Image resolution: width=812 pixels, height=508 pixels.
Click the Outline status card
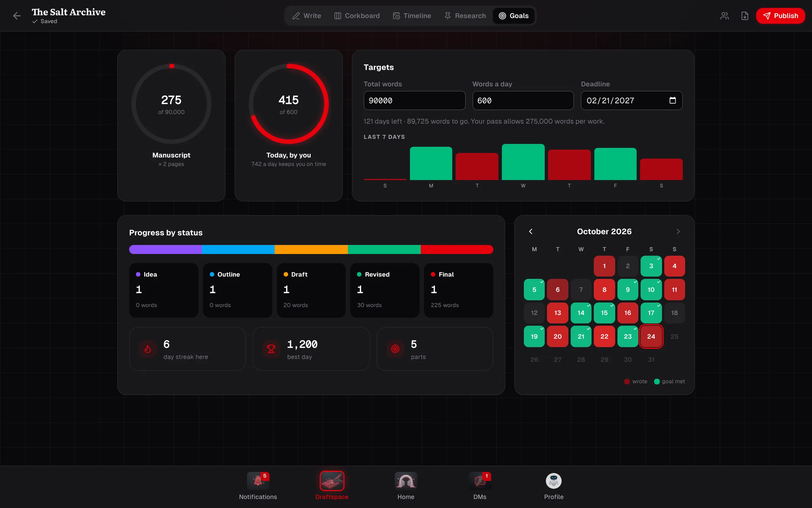pos(238,290)
